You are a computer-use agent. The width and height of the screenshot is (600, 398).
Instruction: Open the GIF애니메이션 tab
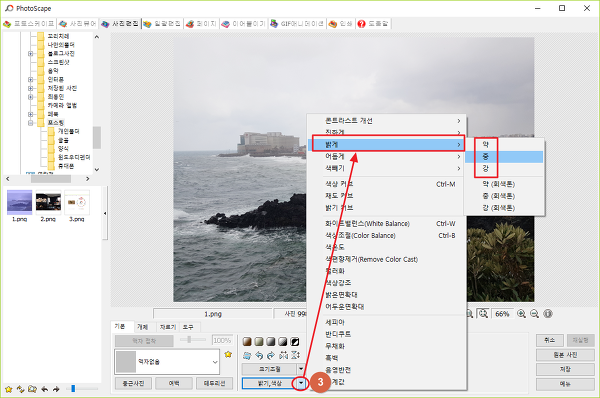tap(297, 24)
